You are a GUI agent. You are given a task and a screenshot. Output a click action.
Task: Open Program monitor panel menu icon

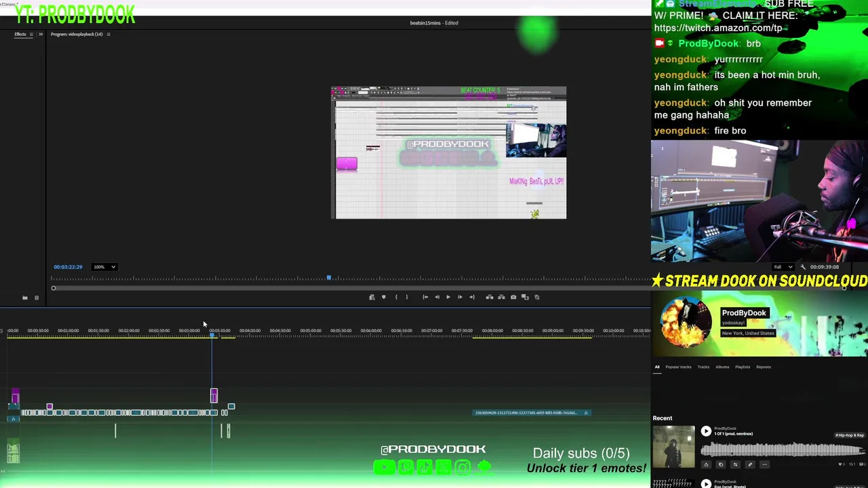click(108, 34)
